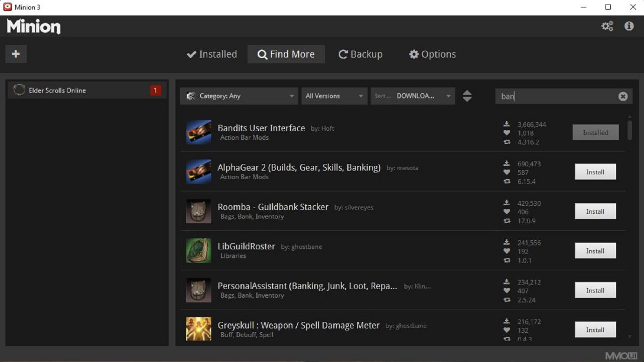Open the Backup tab
The image size is (644, 362).
point(360,54)
